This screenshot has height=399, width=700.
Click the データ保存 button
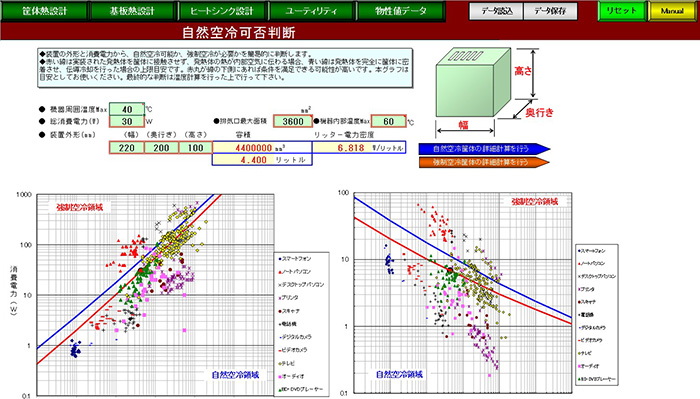point(550,11)
